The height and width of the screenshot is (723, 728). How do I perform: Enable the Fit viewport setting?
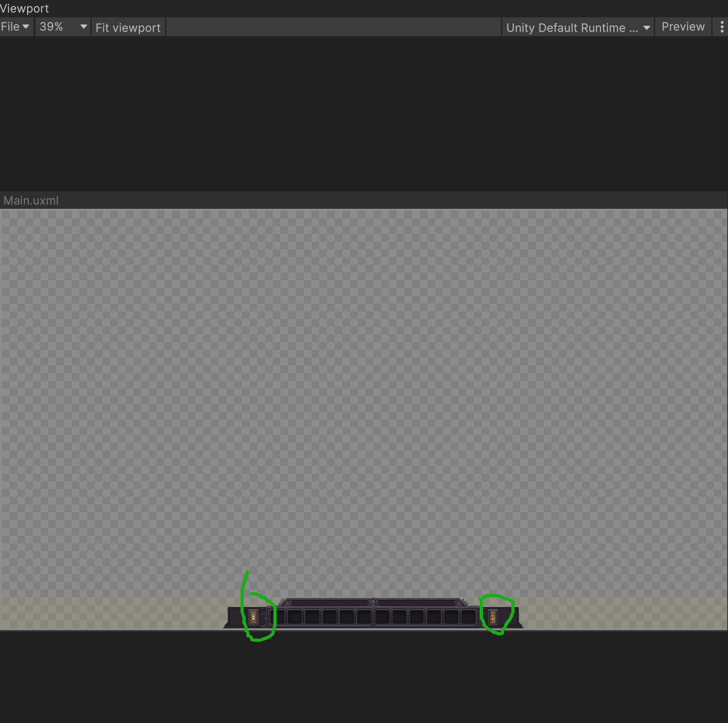(x=128, y=27)
